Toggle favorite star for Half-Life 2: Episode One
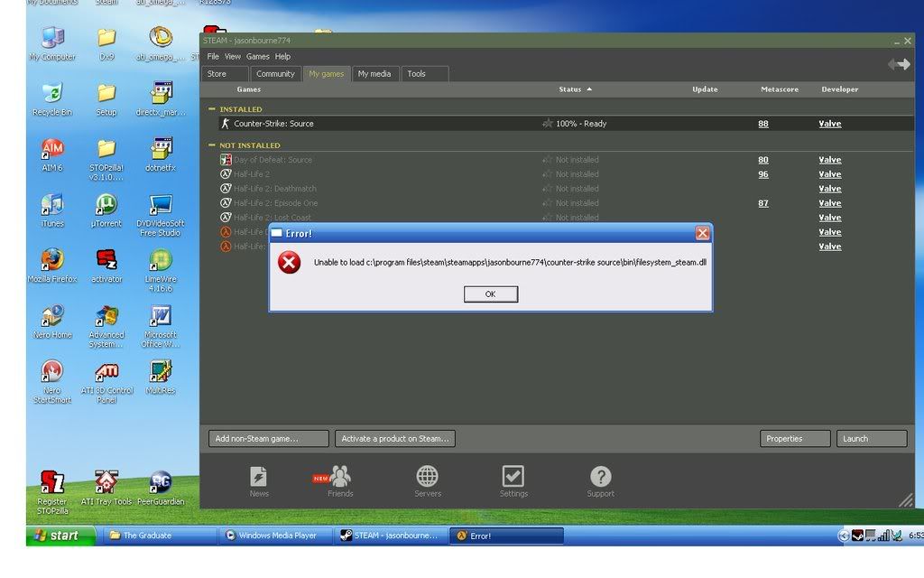Image resolution: width=924 pixels, height=578 pixels. [548, 203]
